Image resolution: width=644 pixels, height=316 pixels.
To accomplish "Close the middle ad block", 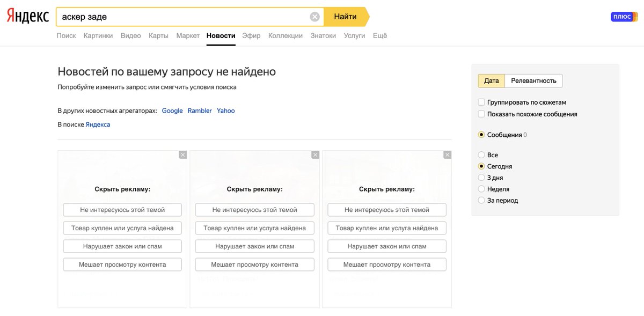I will 315,155.
